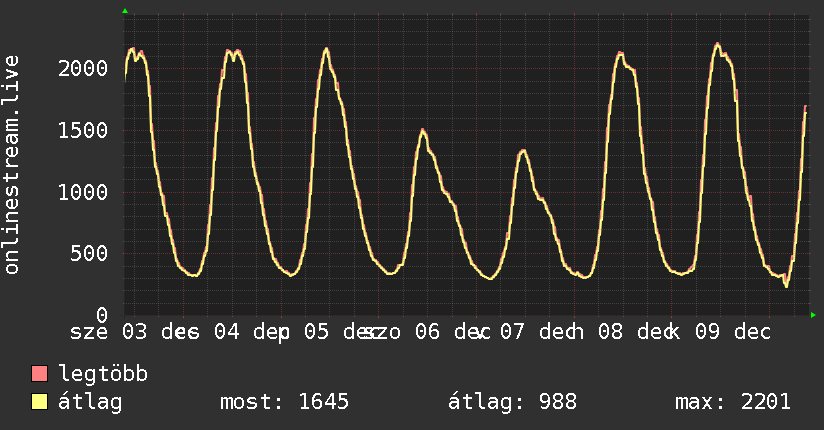
Task: Select the legtöbb legend label
Action: click(103, 374)
